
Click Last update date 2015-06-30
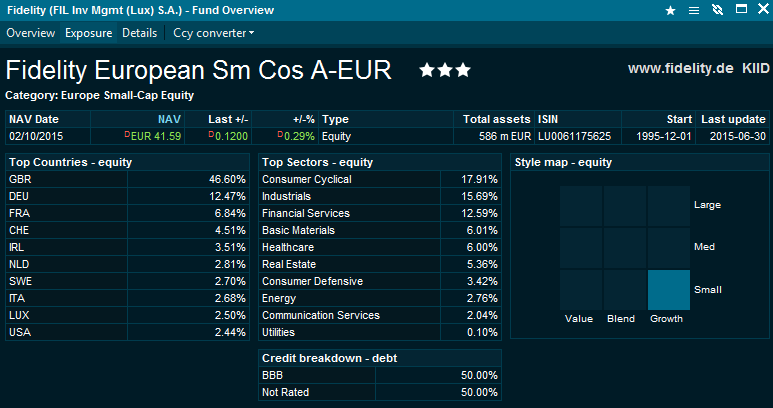pos(738,136)
